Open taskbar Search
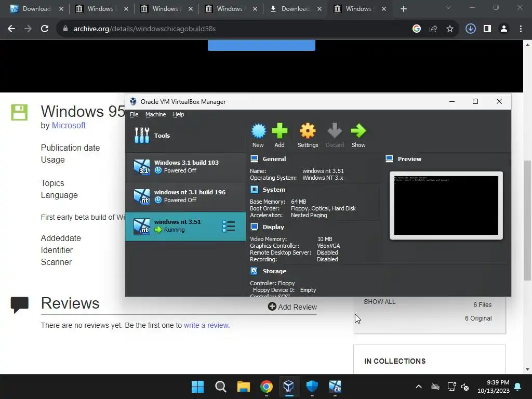 (x=220, y=387)
